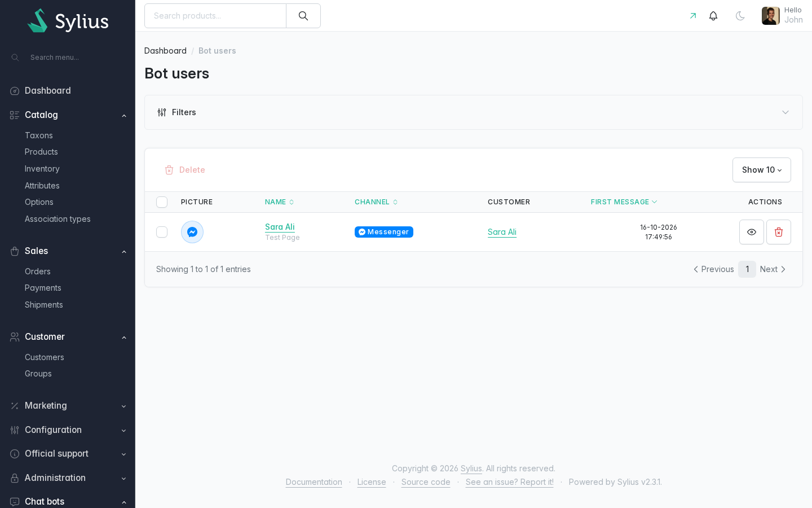Image resolution: width=812 pixels, height=508 pixels.
Task: Check the Sara Ali row checkbox
Action: tap(162, 232)
